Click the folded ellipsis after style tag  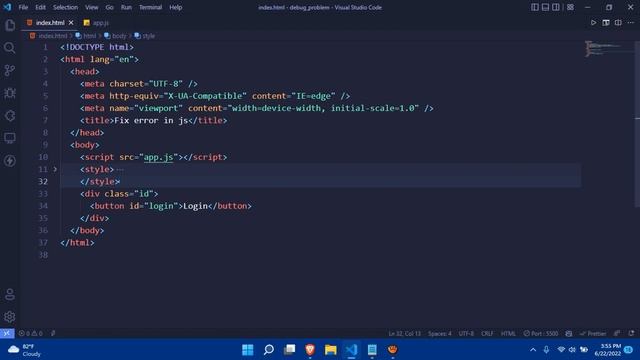click(120, 169)
